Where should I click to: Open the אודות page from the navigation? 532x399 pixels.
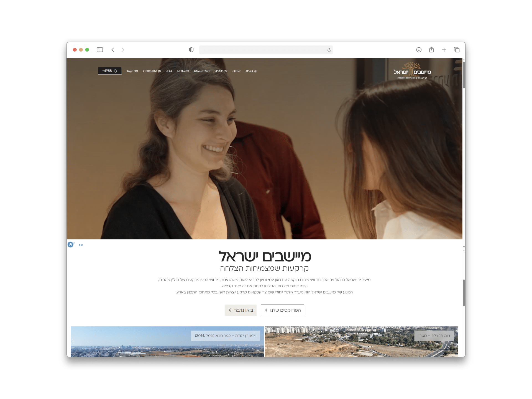236,71
